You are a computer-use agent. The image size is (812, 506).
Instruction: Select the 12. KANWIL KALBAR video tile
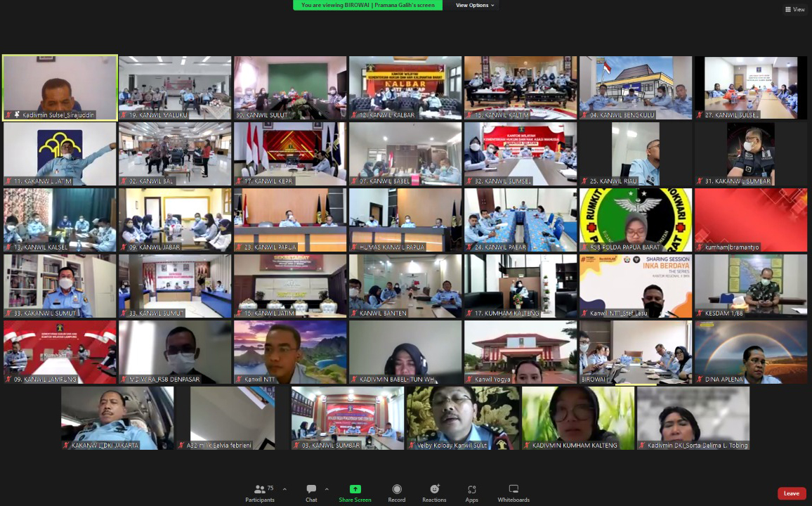tap(405, 87)
